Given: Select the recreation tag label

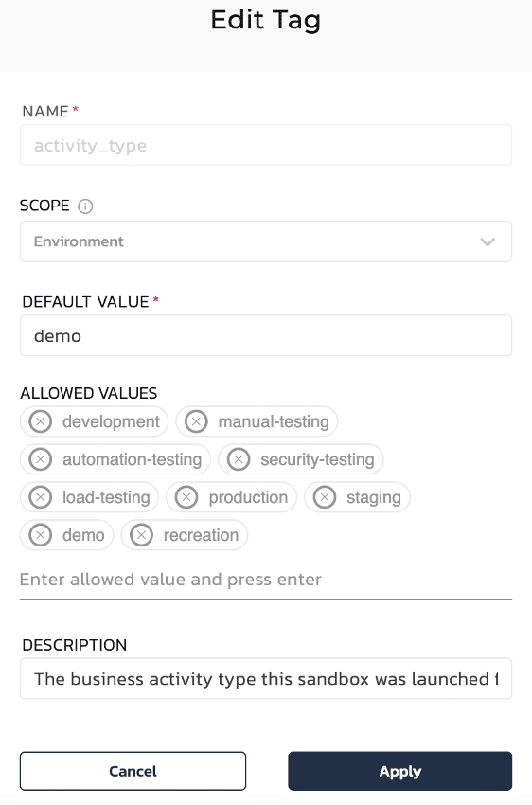Looking at the screenshot, I should [x=201, y=535].
